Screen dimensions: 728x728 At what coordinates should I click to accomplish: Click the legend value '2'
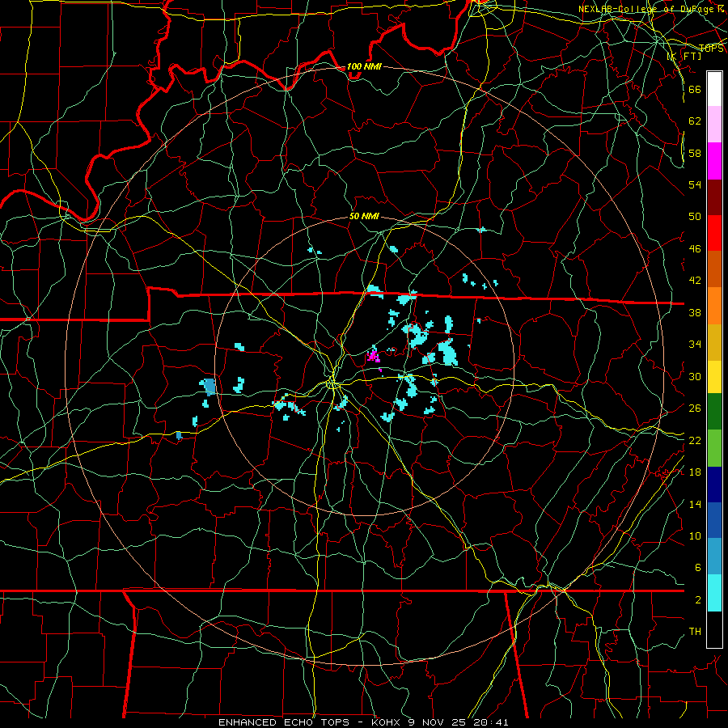click(697, 600)
